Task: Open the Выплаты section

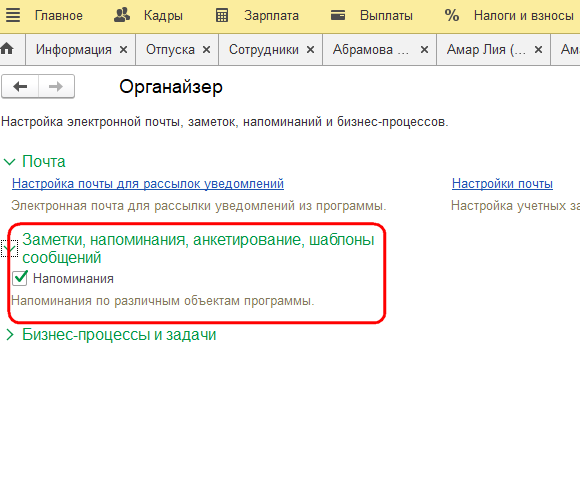Action: coord(386,16)
